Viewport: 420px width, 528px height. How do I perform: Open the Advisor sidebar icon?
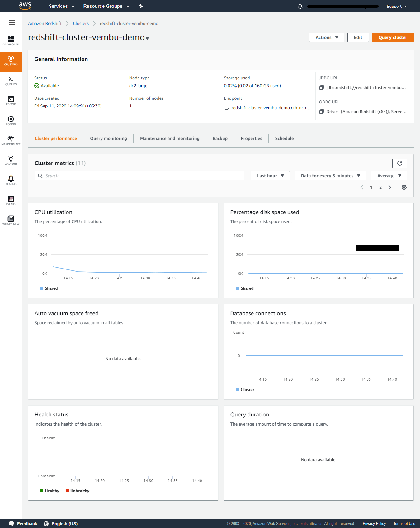pos(11,161)
